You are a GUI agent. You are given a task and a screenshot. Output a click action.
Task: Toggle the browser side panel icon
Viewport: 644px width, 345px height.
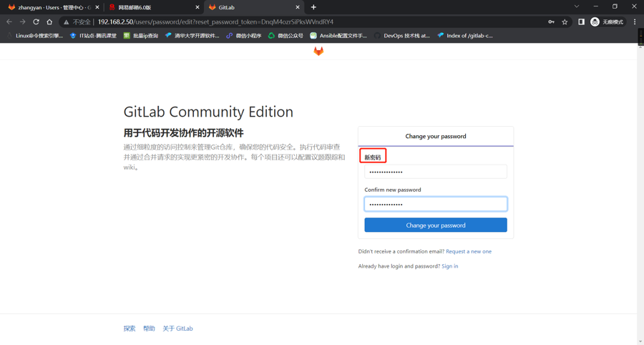click(x=581, y=22)
